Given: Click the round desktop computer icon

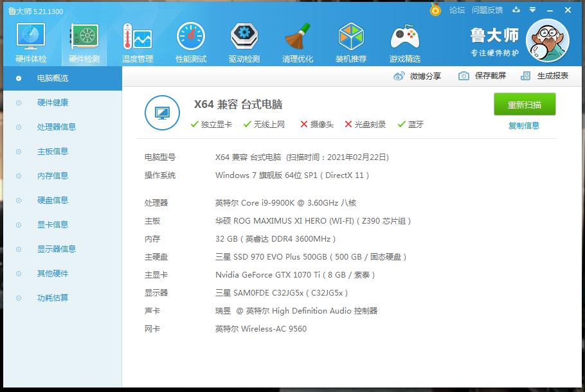Looking at the screenshot, I should pyautogui.click(x=162, y=112).
